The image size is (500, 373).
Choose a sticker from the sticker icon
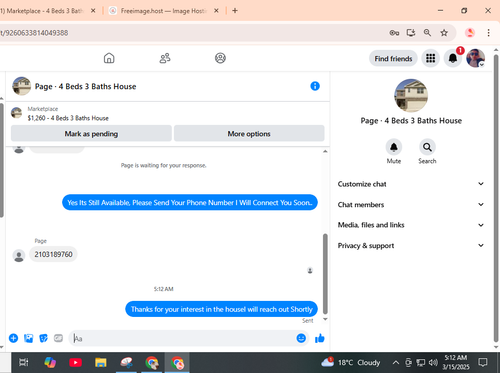tap(43, 338)
